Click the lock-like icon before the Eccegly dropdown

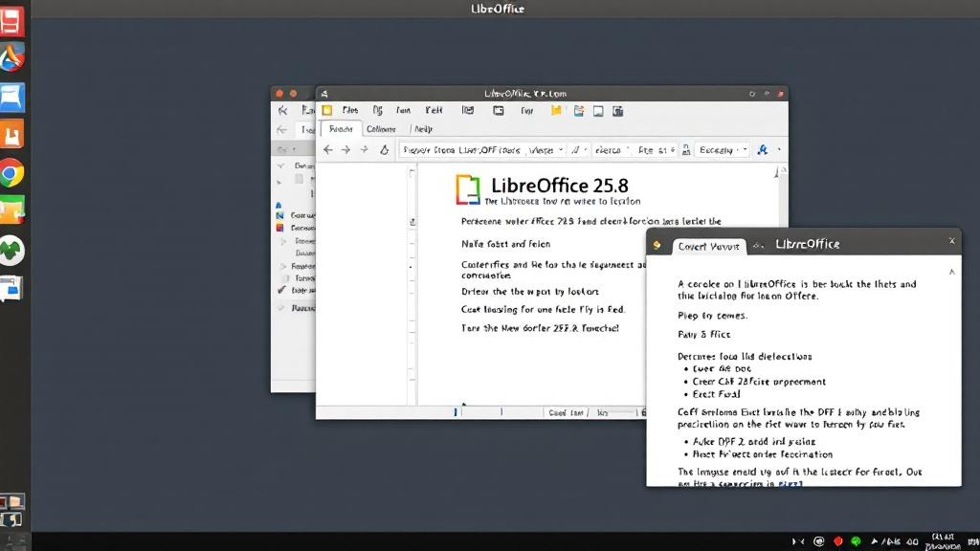click(686, 150)
